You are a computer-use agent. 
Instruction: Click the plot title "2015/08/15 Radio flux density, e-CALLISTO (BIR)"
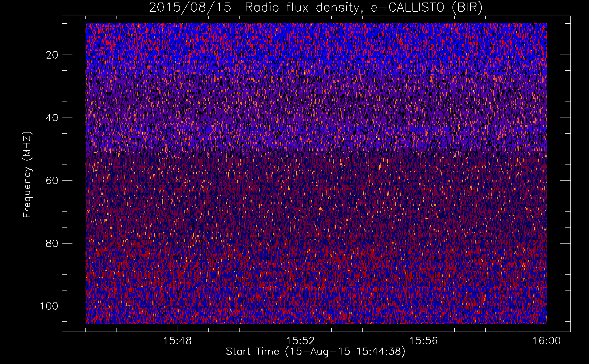316,7
